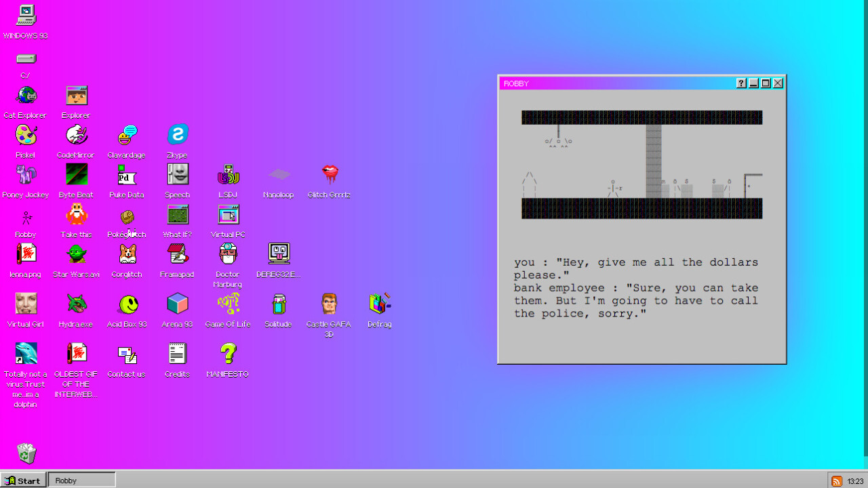Viewport: 868px width, 488px height.
Task: Open the Defrag utility icon
Action: pos(379,304)
